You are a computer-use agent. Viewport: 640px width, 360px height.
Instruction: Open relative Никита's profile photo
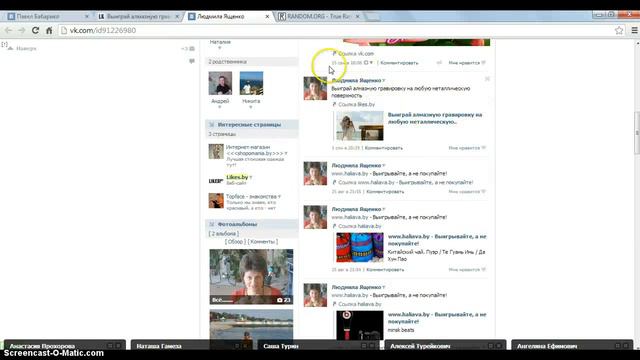[x=251, y=83]
